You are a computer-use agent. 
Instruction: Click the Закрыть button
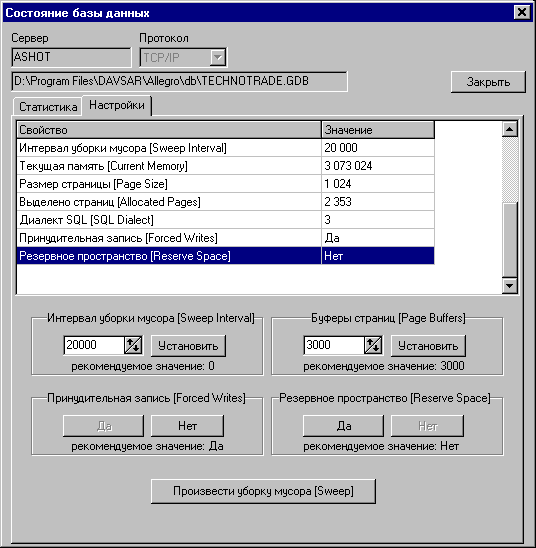pyautogui.click(x=488, y=82)
